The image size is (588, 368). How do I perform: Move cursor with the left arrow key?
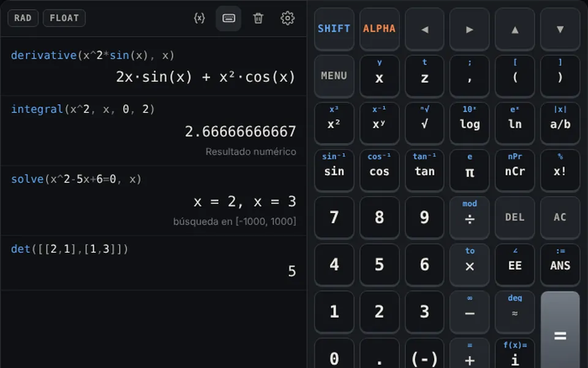tap(424, 29)
